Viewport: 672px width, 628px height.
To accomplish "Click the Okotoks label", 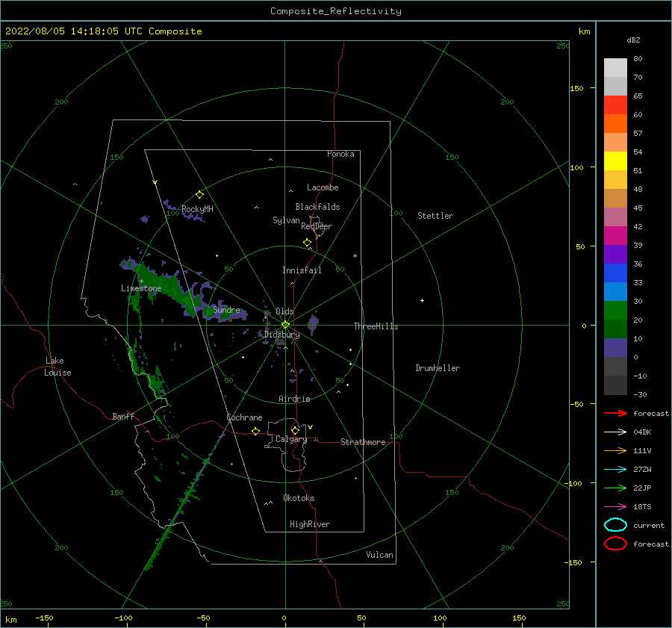I will 299,498.
